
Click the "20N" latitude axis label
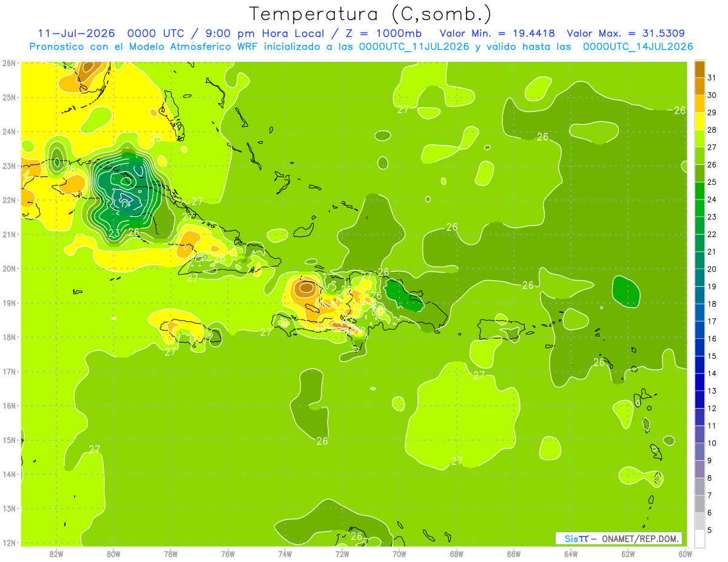(x=8, y=269)
